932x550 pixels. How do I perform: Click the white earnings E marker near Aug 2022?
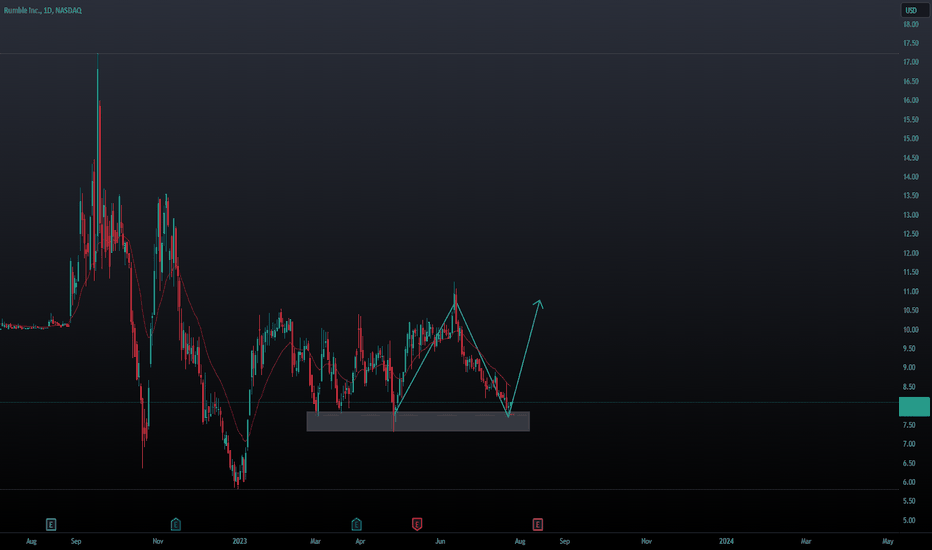(x=51, y=524)
